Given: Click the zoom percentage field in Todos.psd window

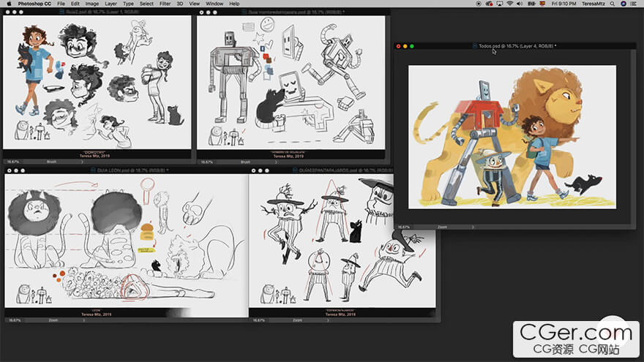Looking at the screenshot, I should (404, 227).
